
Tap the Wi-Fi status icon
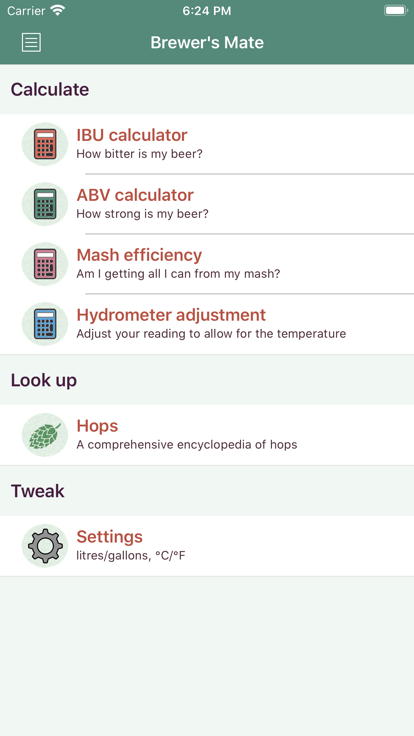click(x=58, y=10)
